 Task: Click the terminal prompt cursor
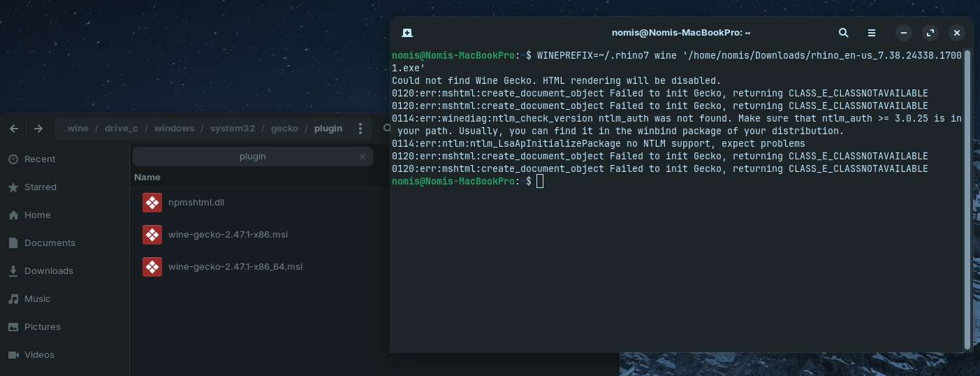click(540, 182)
